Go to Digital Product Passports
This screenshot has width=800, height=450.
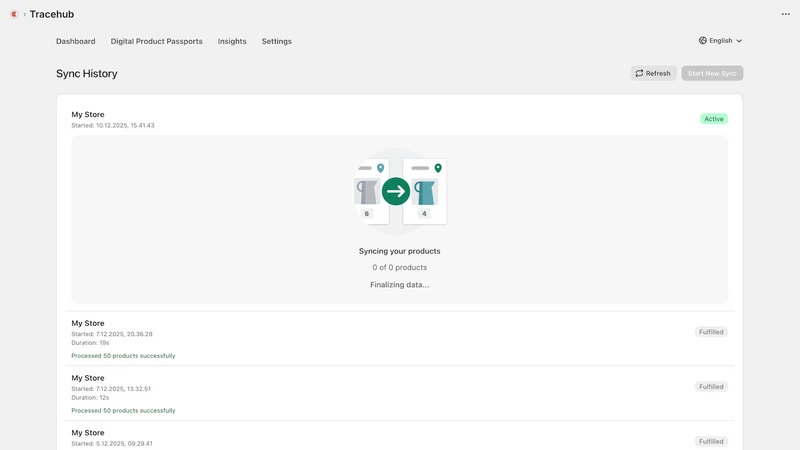pyautogui.click(x=157, y=41)
